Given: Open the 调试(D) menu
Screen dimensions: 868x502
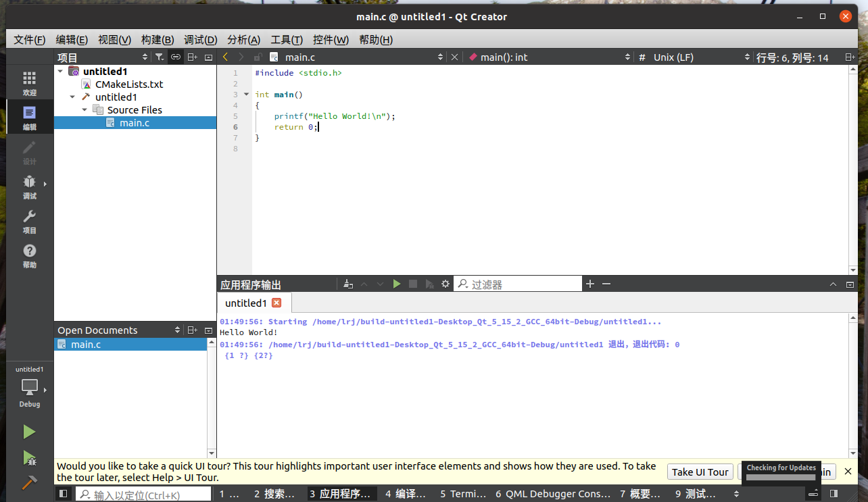Looking at the screenshot, I should (x=201, y=40).
